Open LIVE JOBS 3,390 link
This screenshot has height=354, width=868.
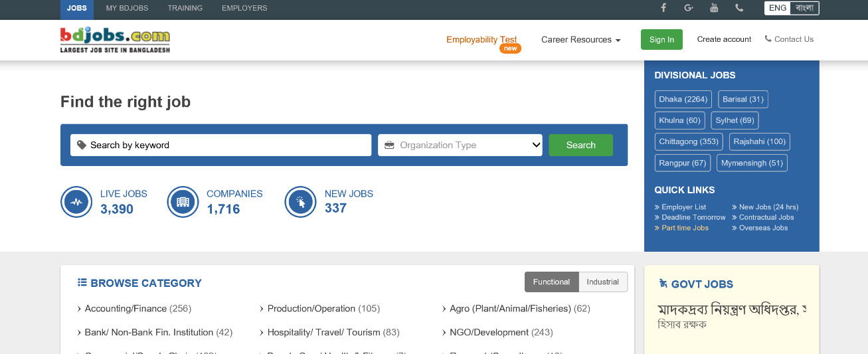(x=124, y=202)
